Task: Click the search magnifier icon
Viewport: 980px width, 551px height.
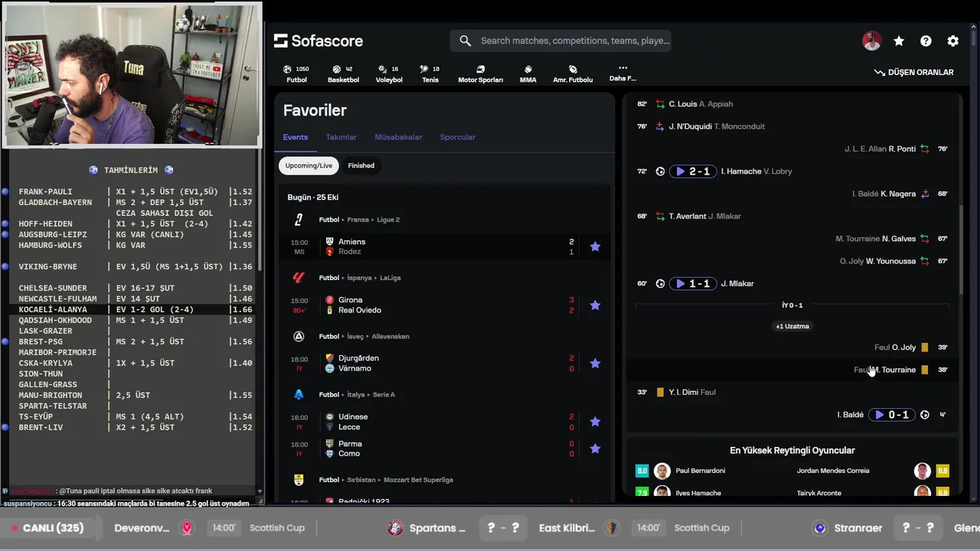Action: pos(465,41)
